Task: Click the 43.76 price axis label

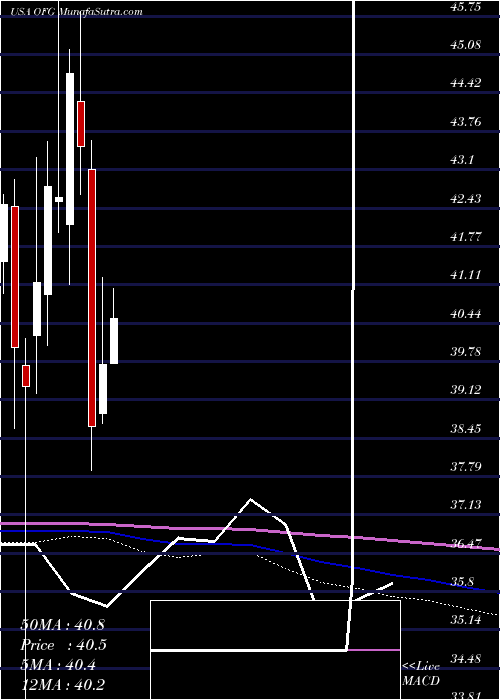Action: tap(466, 121)
